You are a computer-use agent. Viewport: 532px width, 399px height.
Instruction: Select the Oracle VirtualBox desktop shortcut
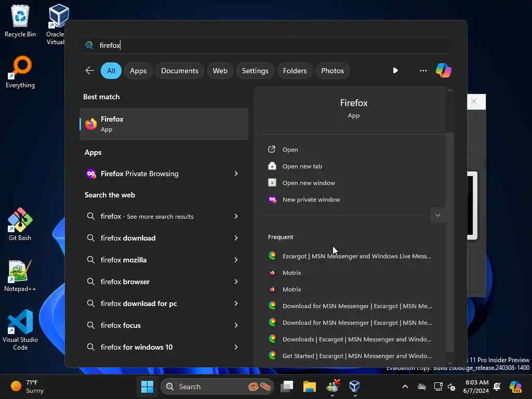click(x=58, y=24)
